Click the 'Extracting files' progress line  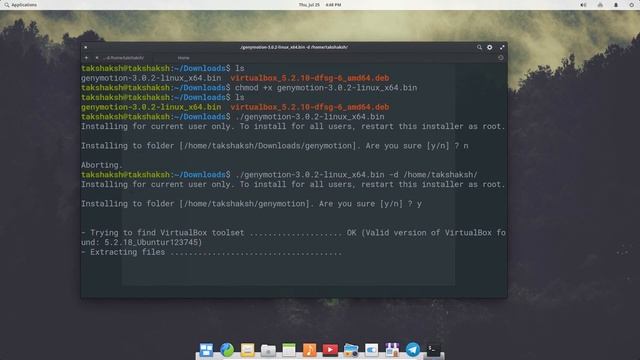click(x=211, y=252)
